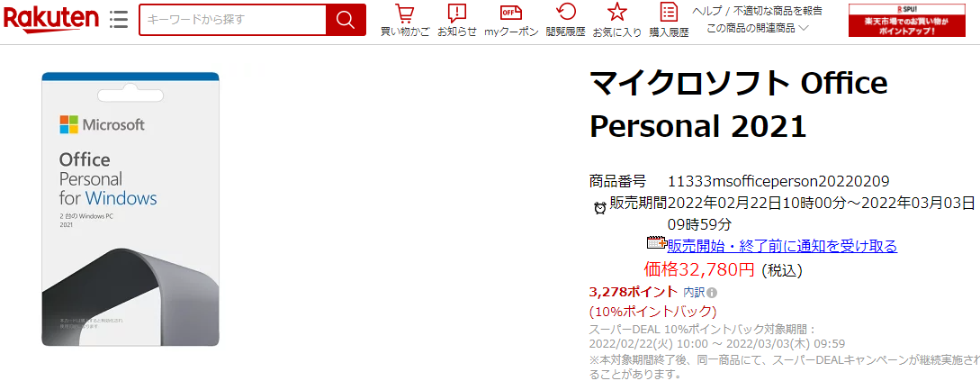The height and width of the screenshot is (381, 980).
Task: Open notifications (お知らせ) icon
Action: click(457, 20)
